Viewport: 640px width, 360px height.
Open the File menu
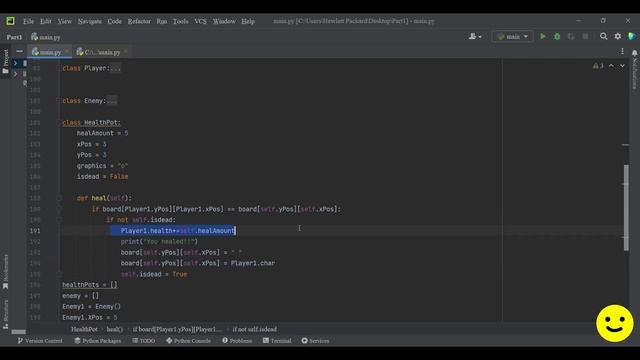28,21
